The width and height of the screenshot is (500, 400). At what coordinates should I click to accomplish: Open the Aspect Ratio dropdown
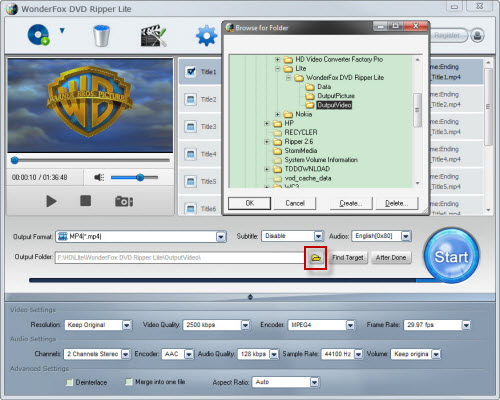(314, 382)
